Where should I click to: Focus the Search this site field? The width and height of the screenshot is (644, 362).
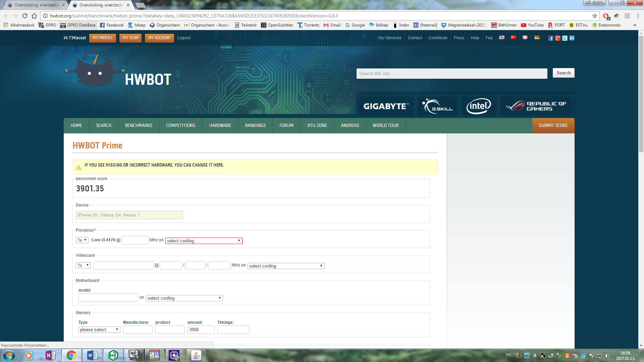(x=452, y=73)
